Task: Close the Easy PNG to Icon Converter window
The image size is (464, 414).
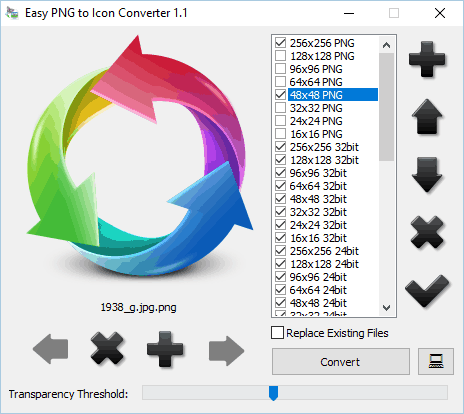Action: pos(440,13)
